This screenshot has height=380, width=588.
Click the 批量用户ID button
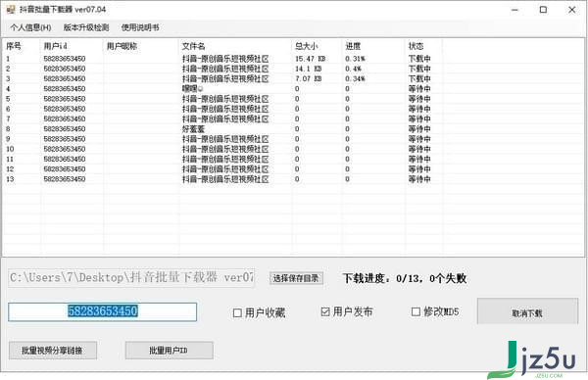click(x=170, y=351)
